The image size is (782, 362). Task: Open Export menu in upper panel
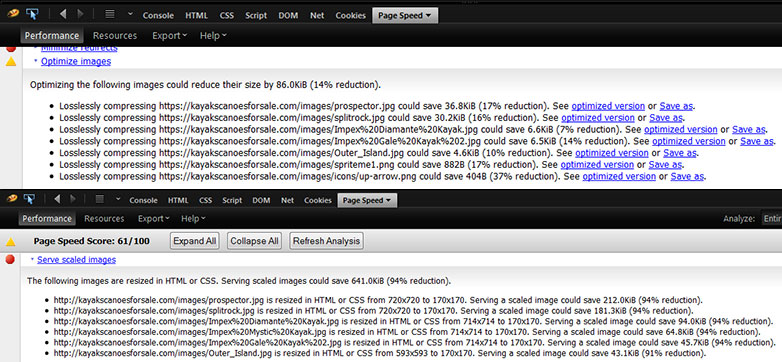point(170,35)
